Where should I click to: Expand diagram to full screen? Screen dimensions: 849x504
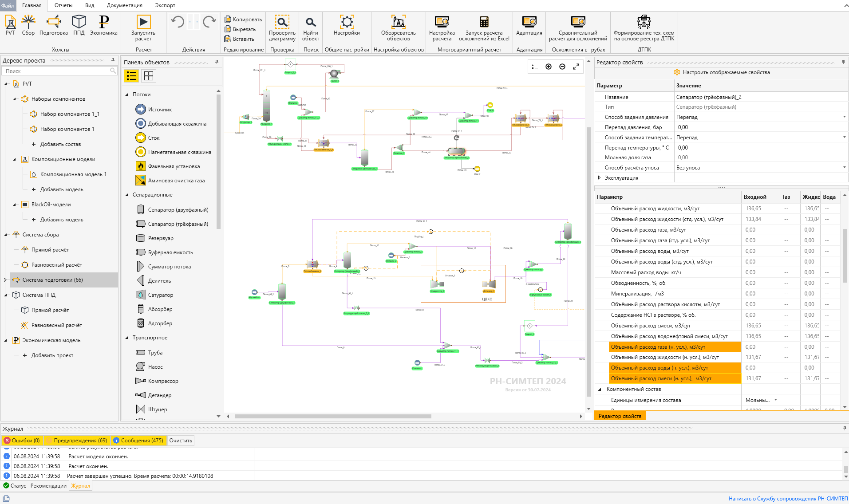point(576,67)
